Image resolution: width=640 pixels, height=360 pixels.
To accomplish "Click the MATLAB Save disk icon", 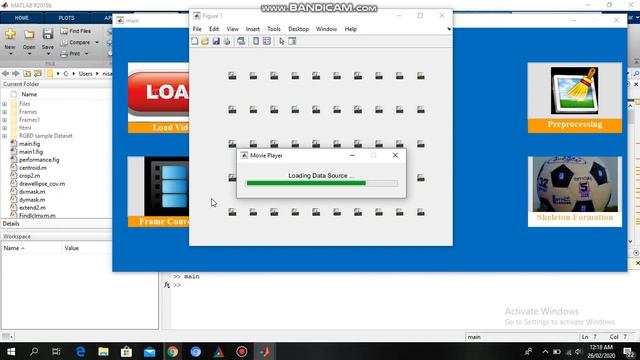I will coord(48,34).
